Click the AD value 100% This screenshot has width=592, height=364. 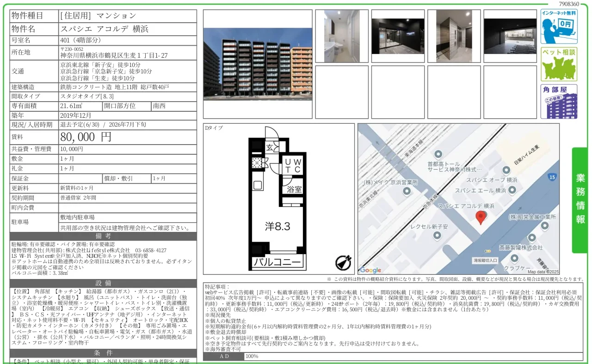click(x=252, y=356)
